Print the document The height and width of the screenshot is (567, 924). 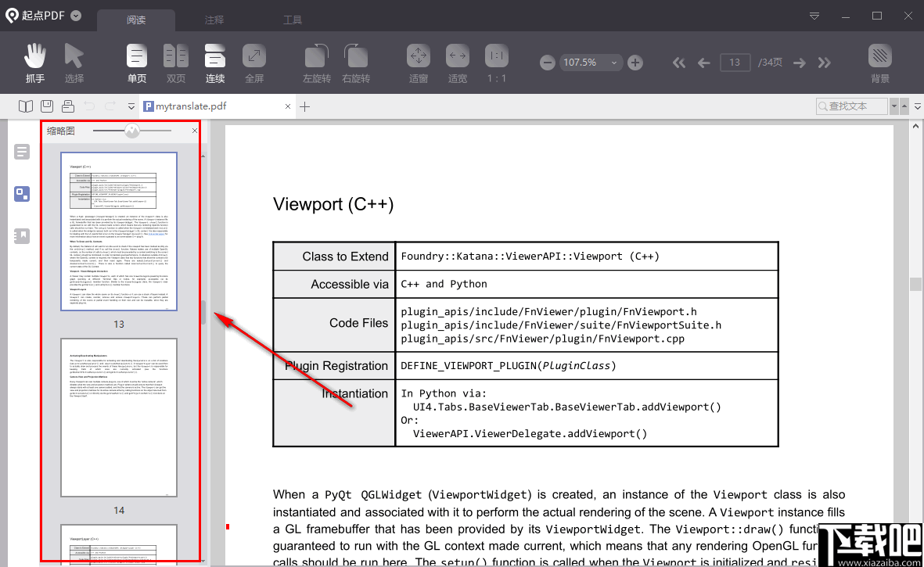(x=68, y=106)
